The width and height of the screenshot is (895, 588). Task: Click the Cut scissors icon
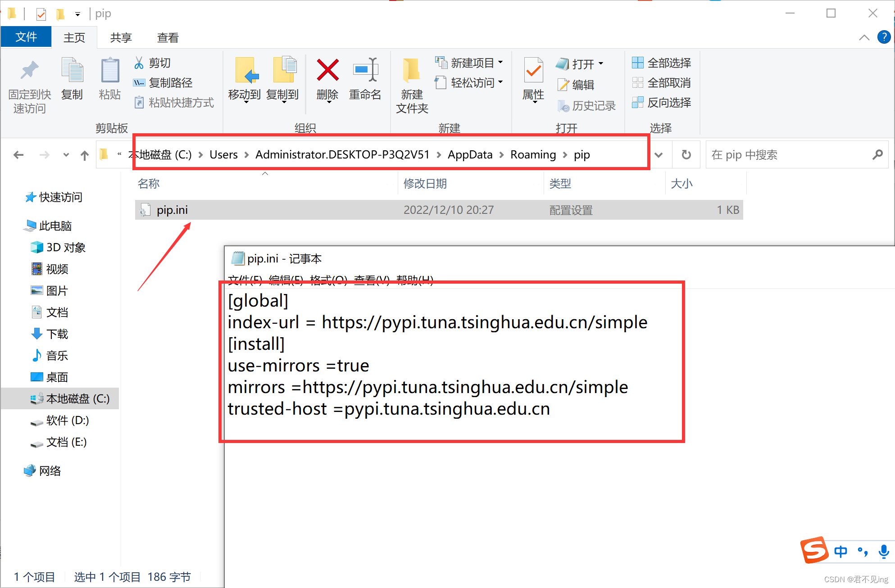pyautogui.click(x=139, y=63)
